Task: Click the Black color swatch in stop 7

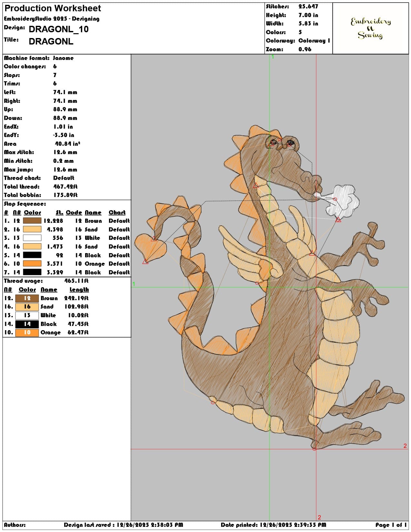Action: click(32, 272)
